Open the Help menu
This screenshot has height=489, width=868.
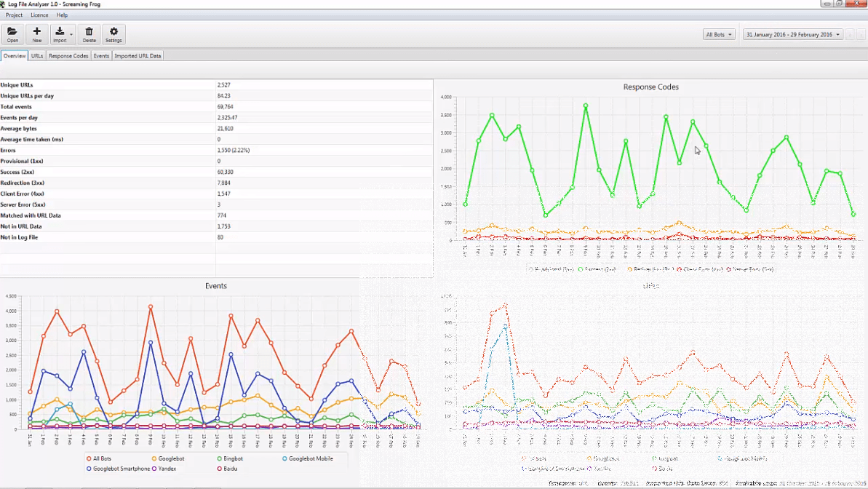(62, 15)
